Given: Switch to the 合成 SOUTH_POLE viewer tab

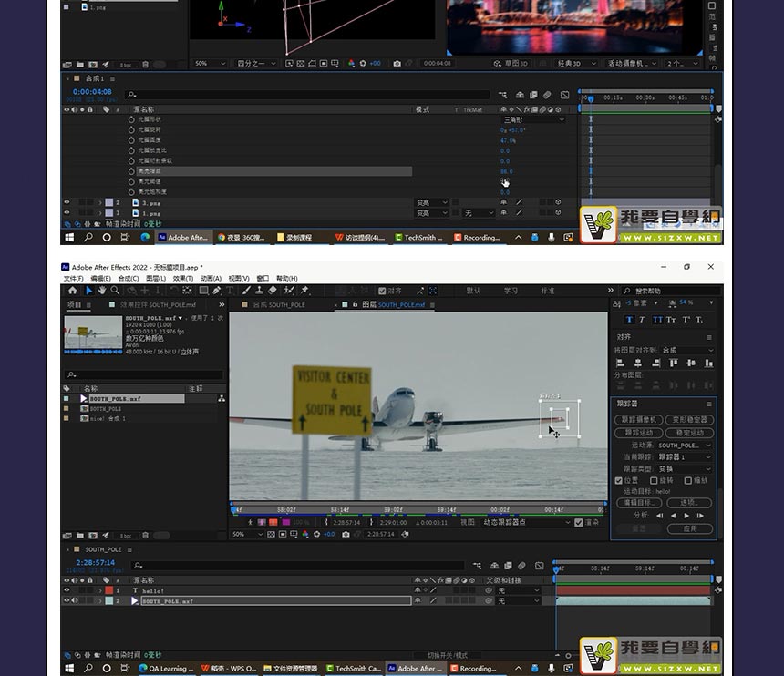Looking at the screenshot, I should point(278,305).
